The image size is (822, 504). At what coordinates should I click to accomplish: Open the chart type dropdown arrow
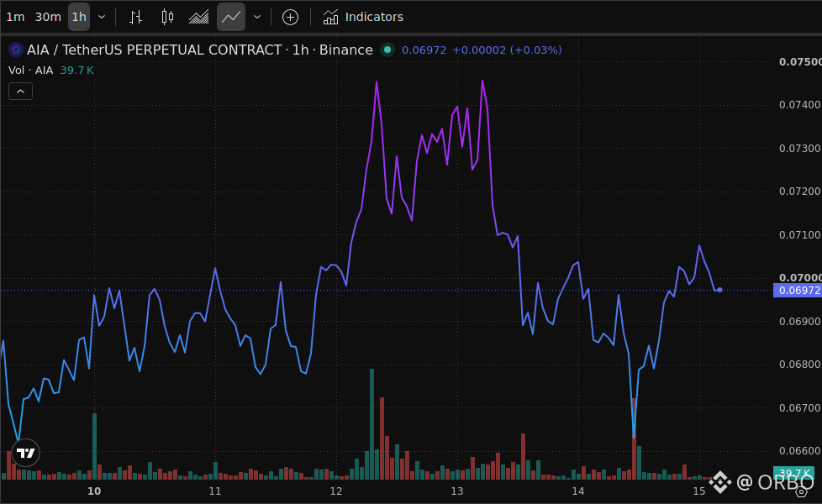pyautogui.click(x=257, y=17)
